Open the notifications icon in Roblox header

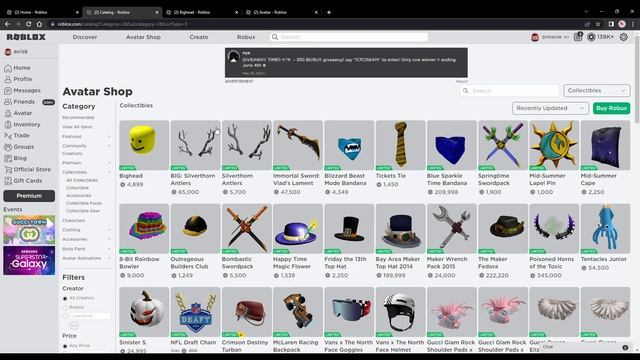[x=578, y=37]
